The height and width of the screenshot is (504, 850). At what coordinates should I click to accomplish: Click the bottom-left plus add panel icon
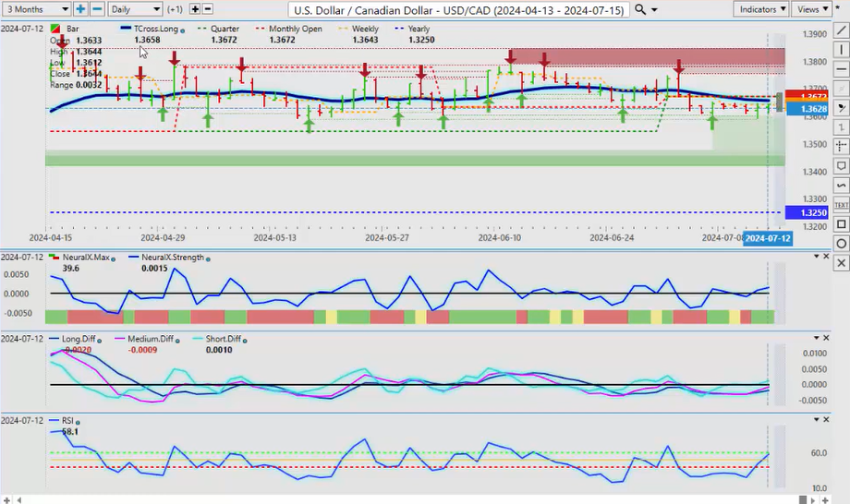[6, 499]
